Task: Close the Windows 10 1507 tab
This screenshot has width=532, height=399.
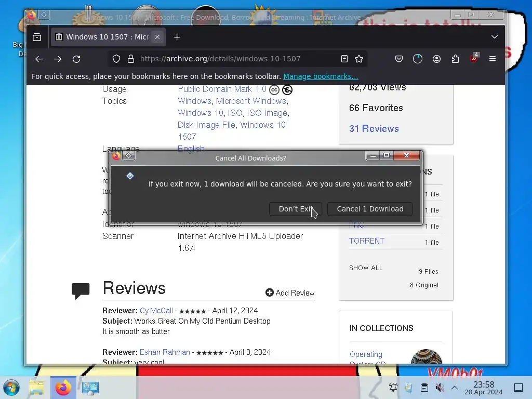Action: point(157,37)
